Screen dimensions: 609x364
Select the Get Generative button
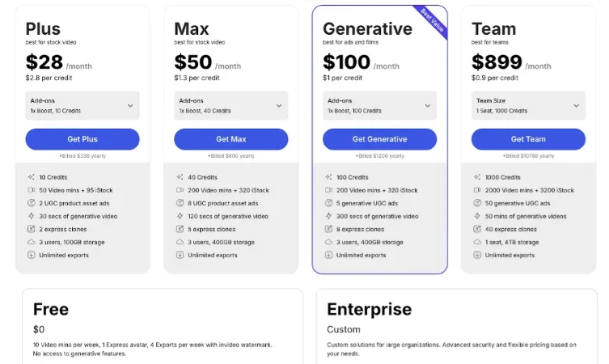[379, 139]
